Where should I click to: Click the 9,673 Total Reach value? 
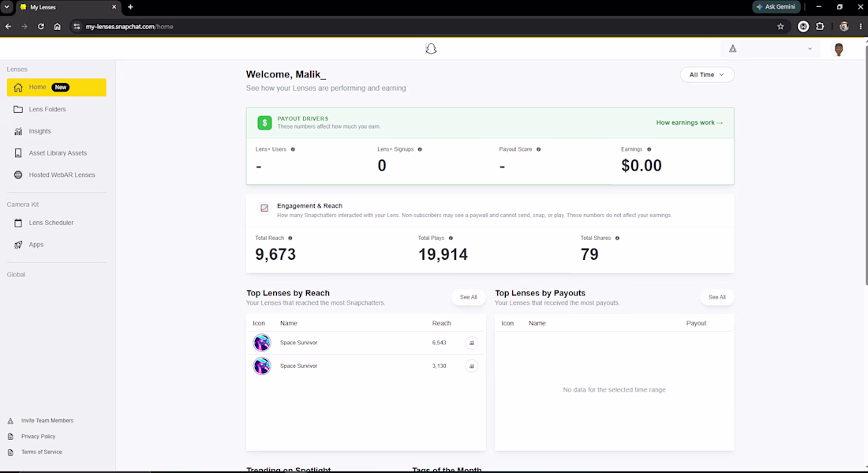[275, 254]
